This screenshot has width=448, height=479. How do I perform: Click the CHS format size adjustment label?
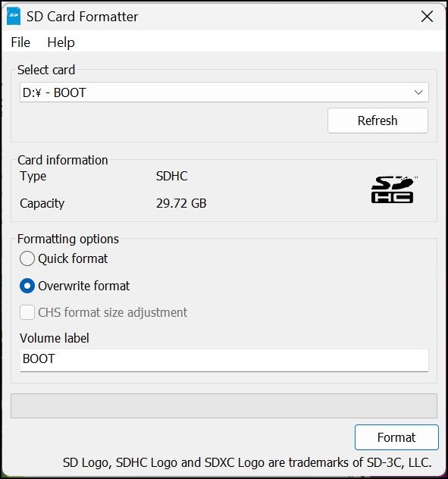[x=113, y=312]
